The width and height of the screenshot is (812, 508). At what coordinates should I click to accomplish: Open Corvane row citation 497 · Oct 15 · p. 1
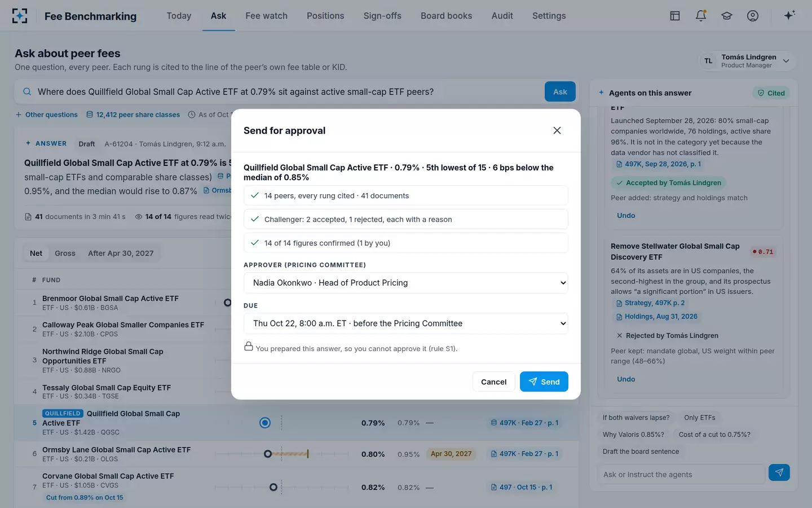click(x=522, y=487)
